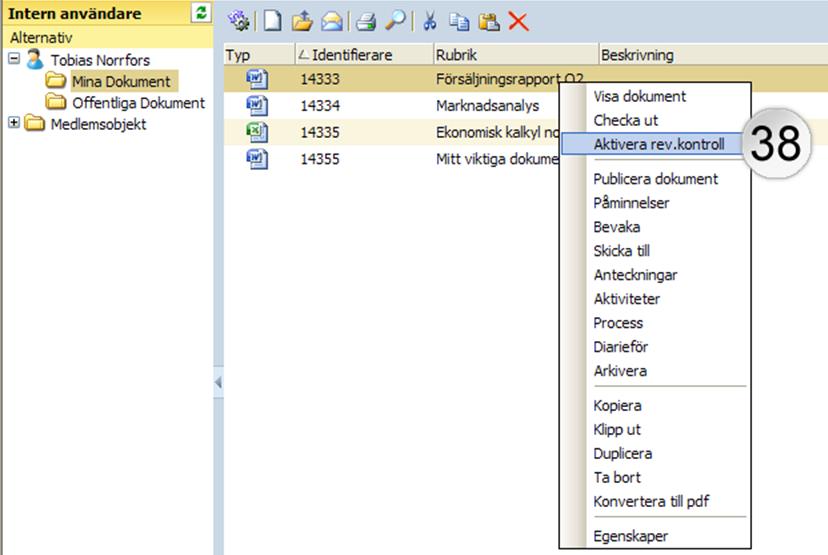Click Word icon of document 14334
The height and width of the screenshot is (555, 828).
click(x=257, y=106)
